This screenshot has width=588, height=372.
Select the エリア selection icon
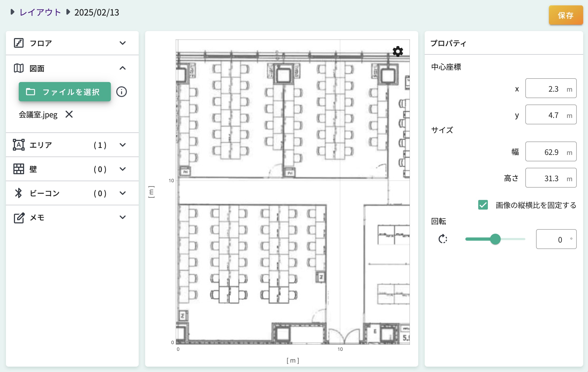[19, 145]
